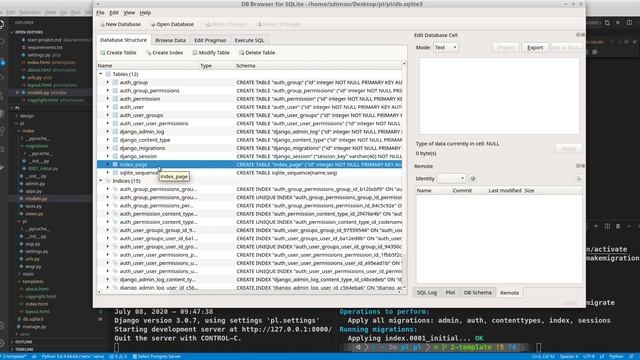Open db.sqlite3 in VS Code explorer
This screenshot has height=360, width=640.
(33, 319)
